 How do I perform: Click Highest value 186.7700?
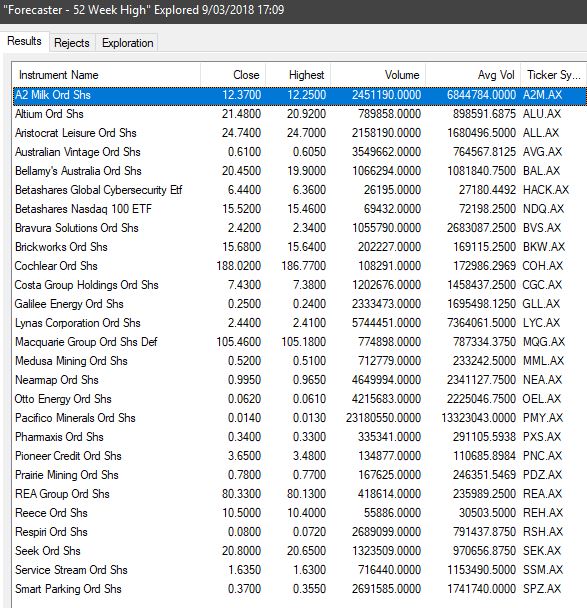[x=304, y=266]
